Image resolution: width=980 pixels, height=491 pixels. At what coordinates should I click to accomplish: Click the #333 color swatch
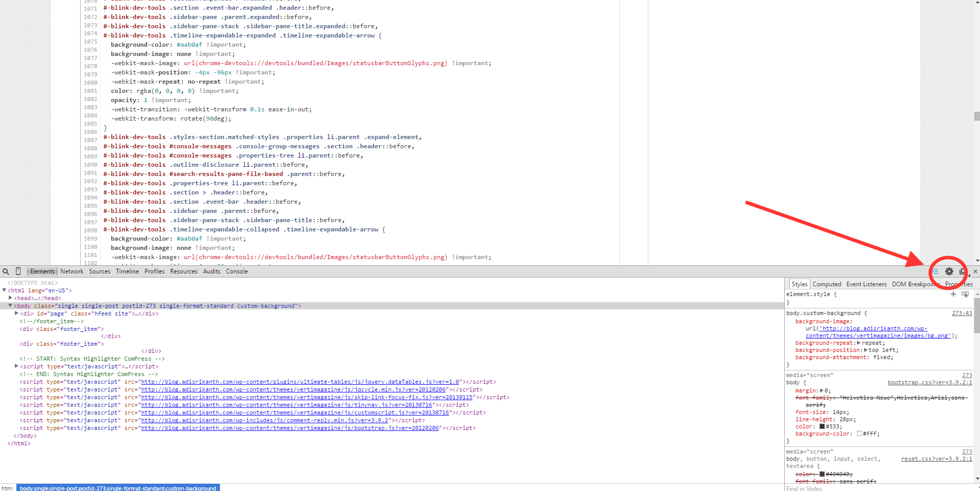tap(822, 426)
